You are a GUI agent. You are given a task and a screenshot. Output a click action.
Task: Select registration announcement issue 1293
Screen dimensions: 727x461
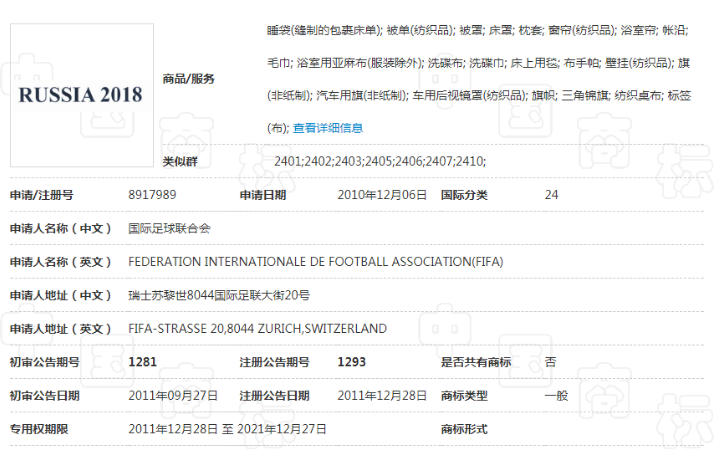point(351,362)
